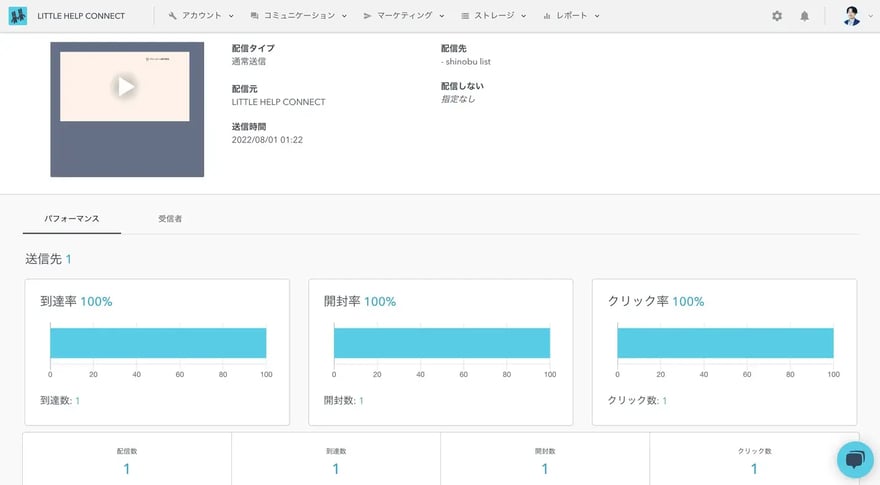Open the chat support bubble
Viewport: 880px width, 485px height.
[x=854, y=459]
